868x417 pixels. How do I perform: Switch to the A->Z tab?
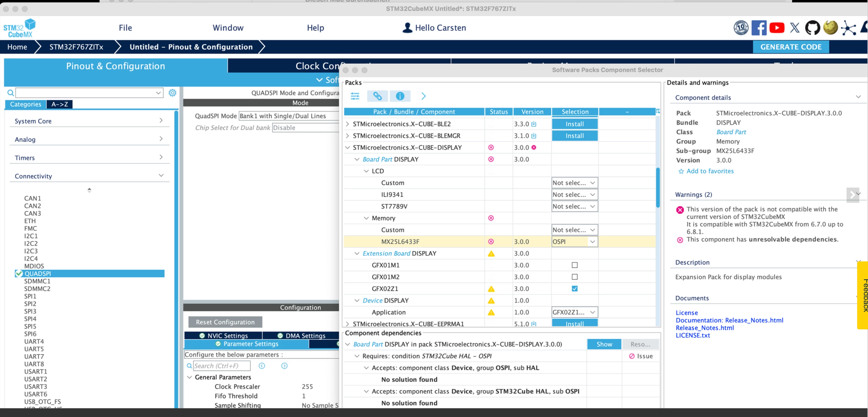(x=60, y=105)
